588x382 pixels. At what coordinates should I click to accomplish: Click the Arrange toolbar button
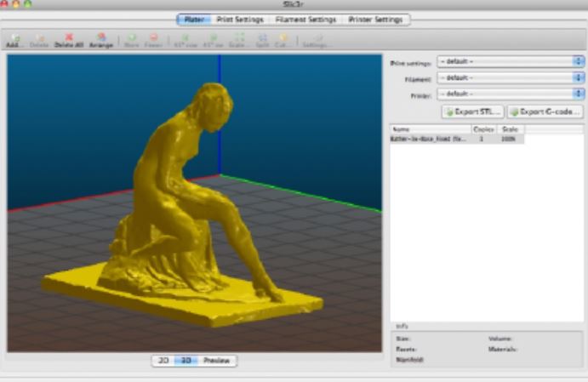(101, 41)
